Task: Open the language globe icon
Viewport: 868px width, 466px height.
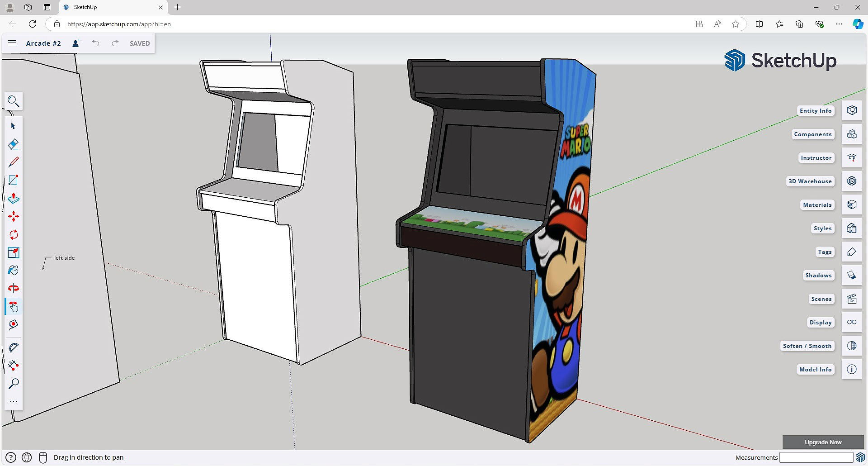Action: click(x=27, y=457)
